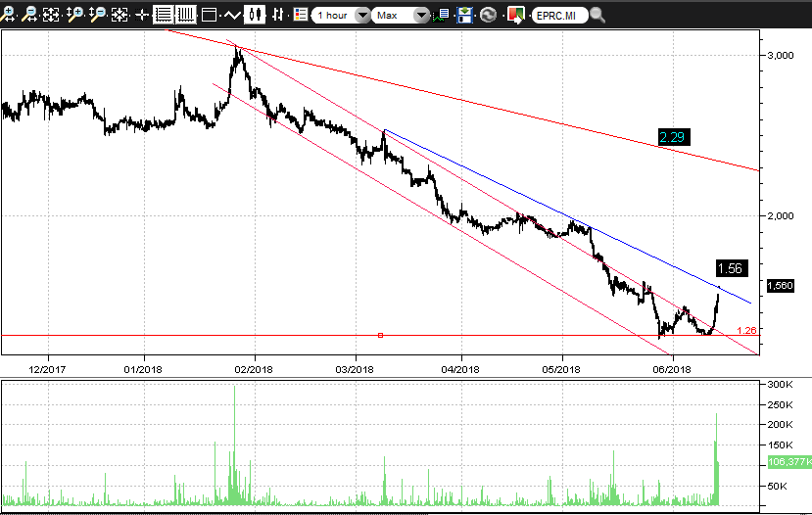Click the 03/2018 date axis label
812x515 pixels.
tap(355, 369)
